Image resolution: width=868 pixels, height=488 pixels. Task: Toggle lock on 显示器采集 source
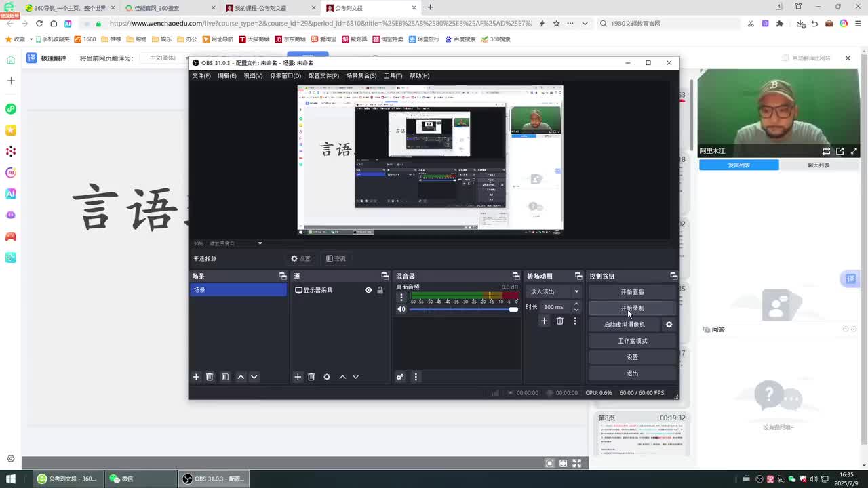[380, 290]
